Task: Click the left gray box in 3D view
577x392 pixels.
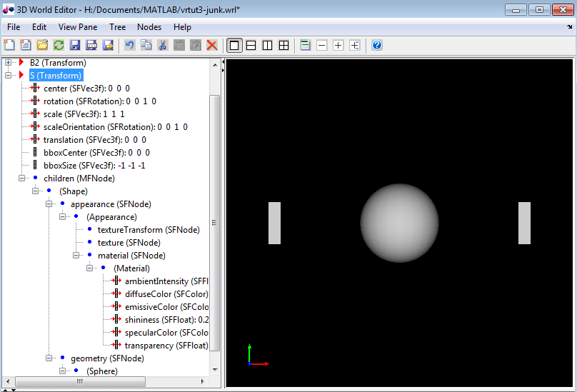Action: tap(274, 223)
